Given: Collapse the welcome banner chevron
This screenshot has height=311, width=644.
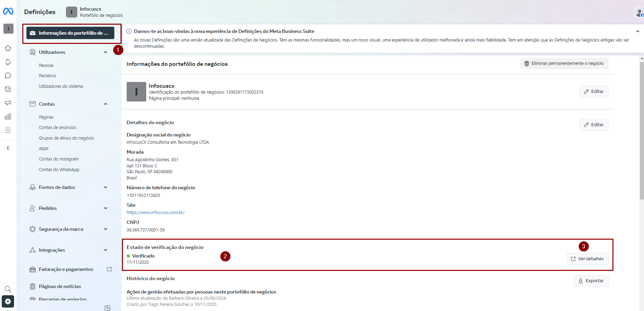Looking at the screenshot, I should (x=637, y=31).
